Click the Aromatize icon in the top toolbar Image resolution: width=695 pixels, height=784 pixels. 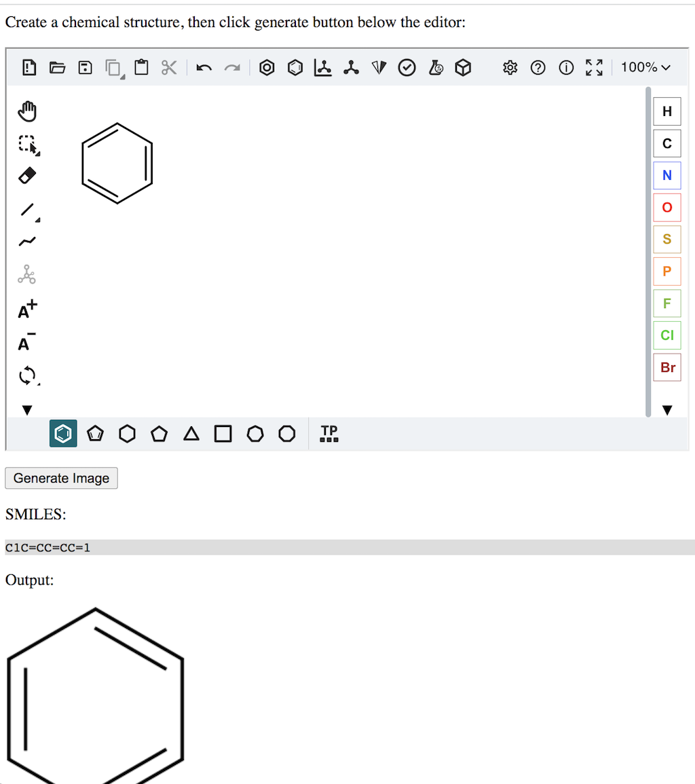267,67
